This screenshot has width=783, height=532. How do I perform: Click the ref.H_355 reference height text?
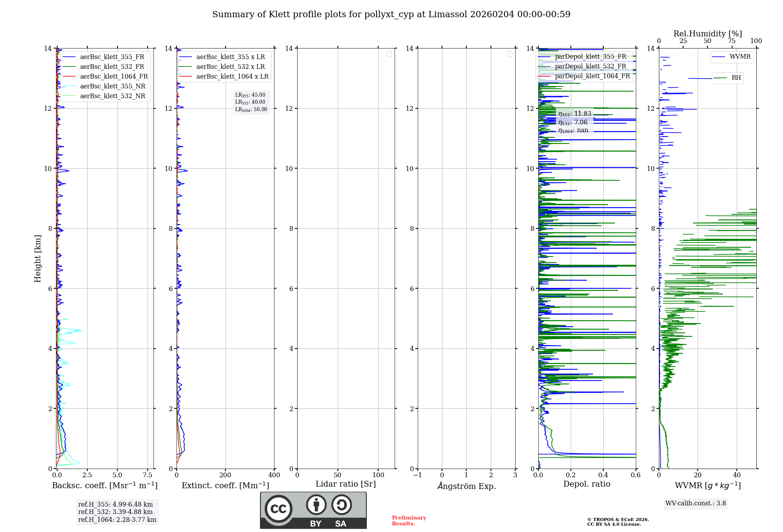(x=115, y=505)
